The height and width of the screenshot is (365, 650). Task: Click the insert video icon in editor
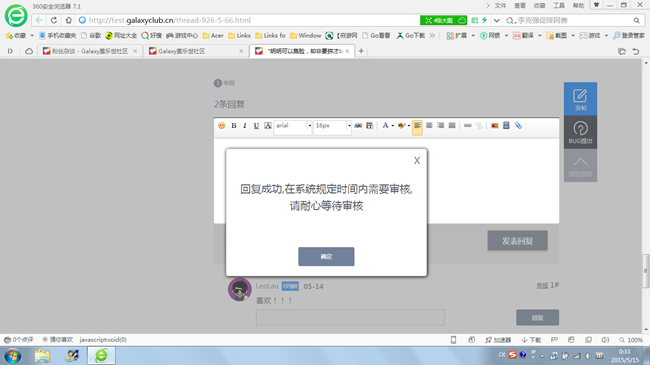tap(506, 125)
